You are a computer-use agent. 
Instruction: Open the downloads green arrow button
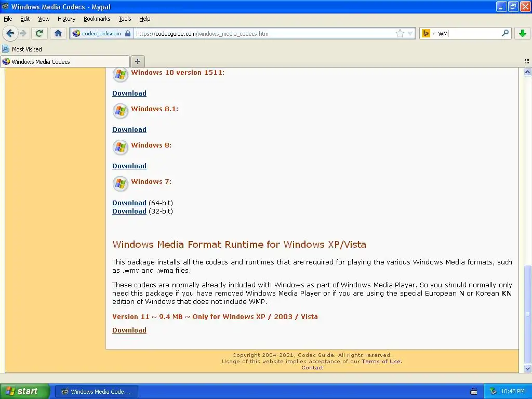[x=523, y=33]
